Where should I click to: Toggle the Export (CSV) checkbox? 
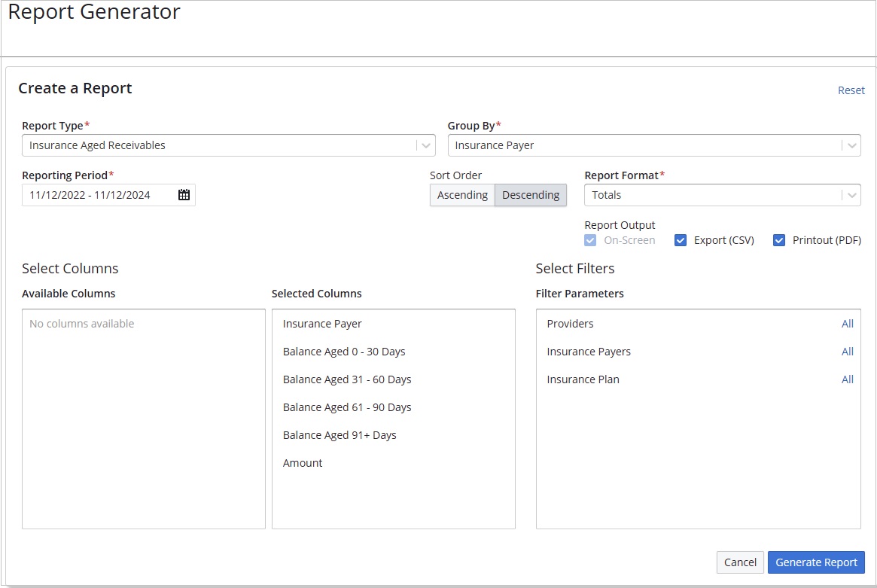(681, 240)
